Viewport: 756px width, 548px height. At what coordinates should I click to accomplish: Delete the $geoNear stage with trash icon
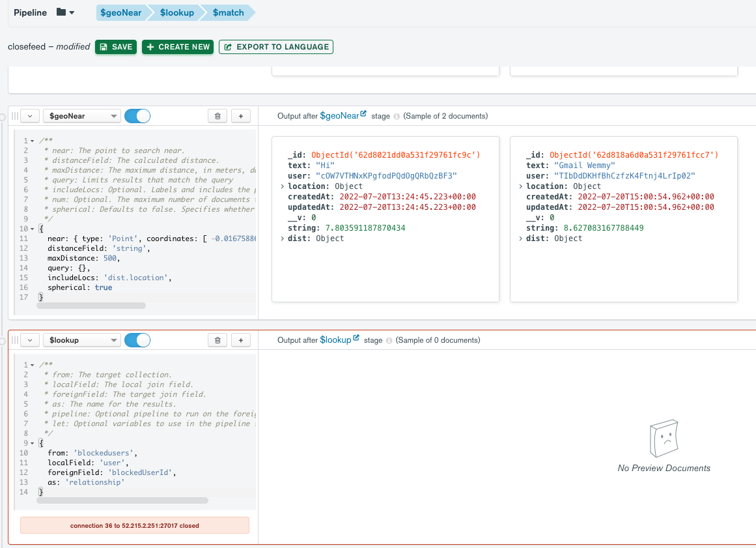click(x=217, y=116)
